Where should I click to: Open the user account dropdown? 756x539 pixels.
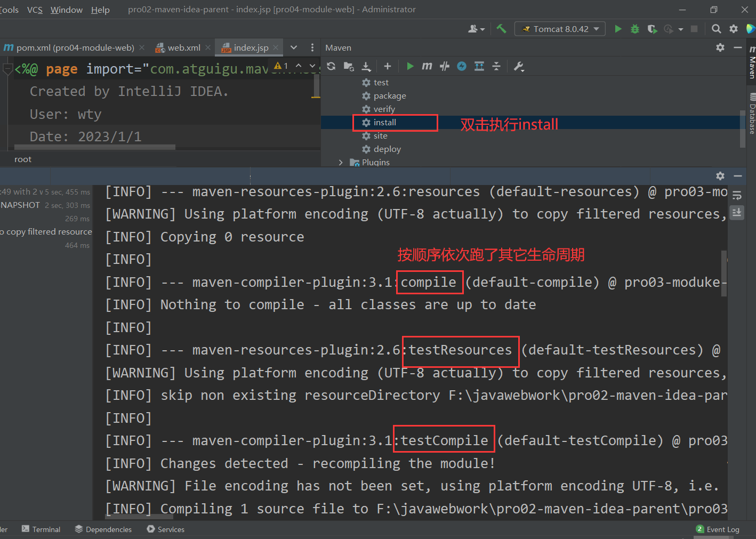[x=476, y=29]
